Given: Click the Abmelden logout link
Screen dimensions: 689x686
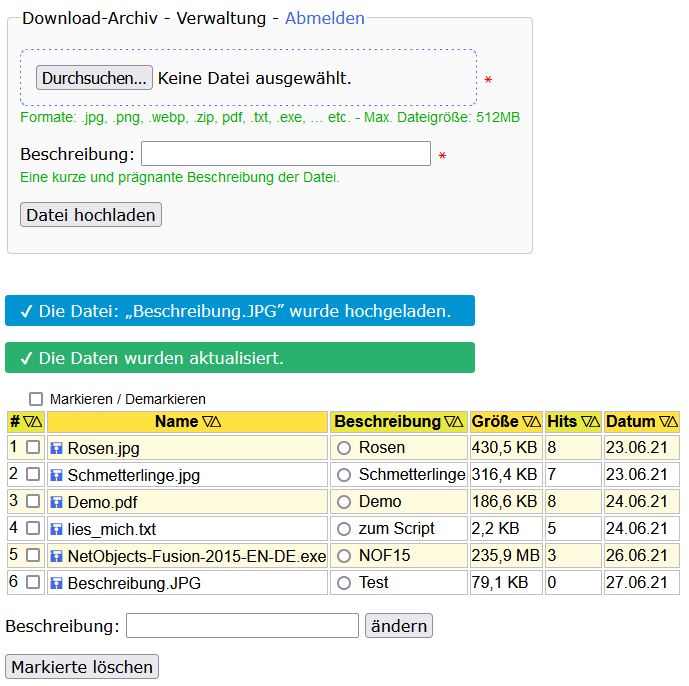Looking at the screenshot, I should (325, 18).
